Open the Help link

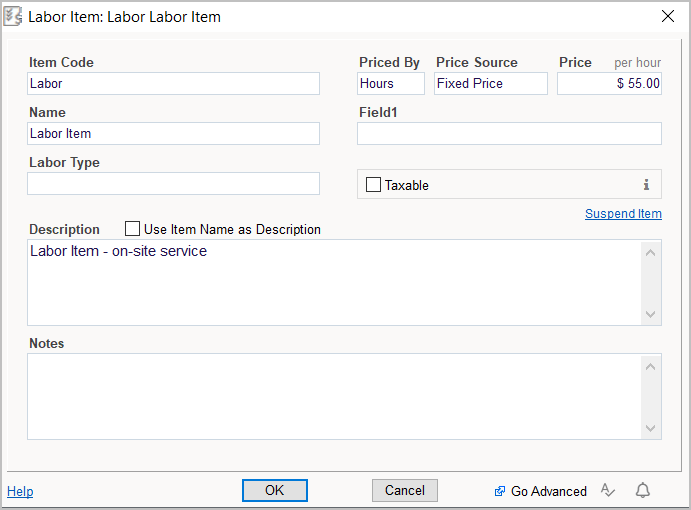(20, 491)
